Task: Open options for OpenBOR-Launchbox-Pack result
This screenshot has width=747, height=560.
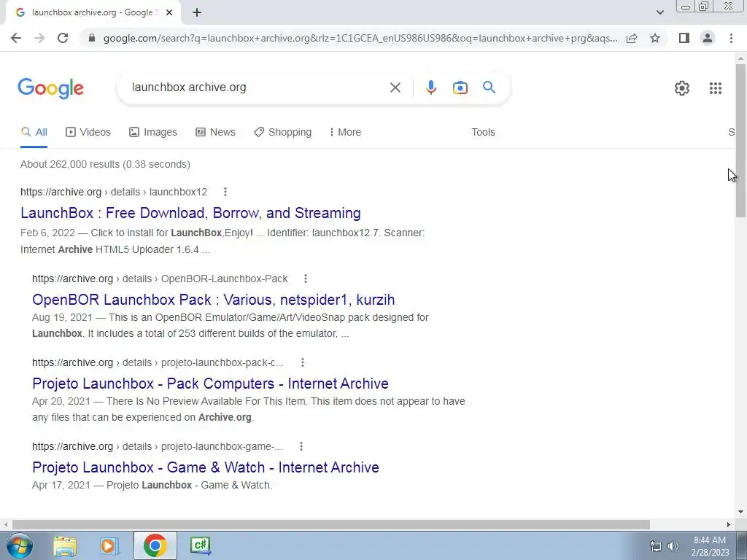Action: click(306, 279)
